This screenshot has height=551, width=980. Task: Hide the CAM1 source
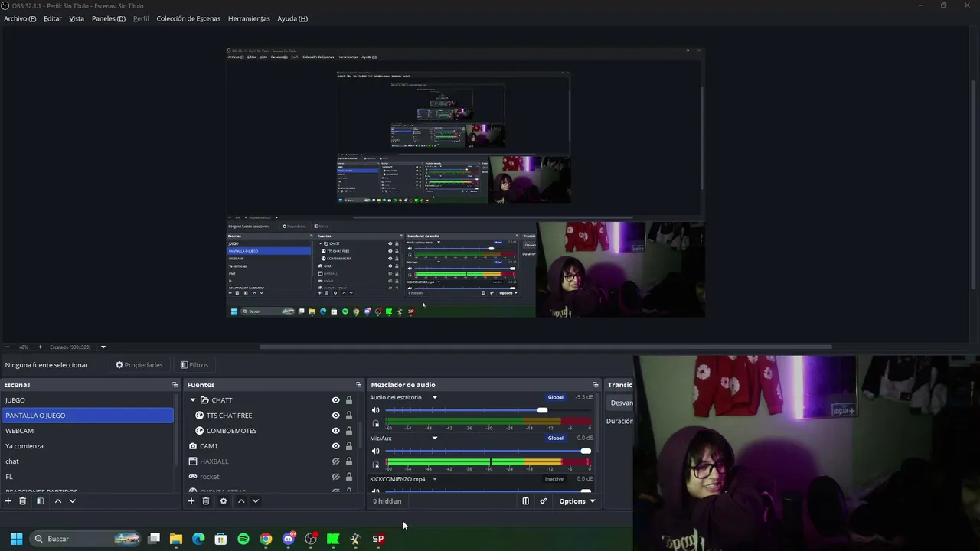point(335,446)
